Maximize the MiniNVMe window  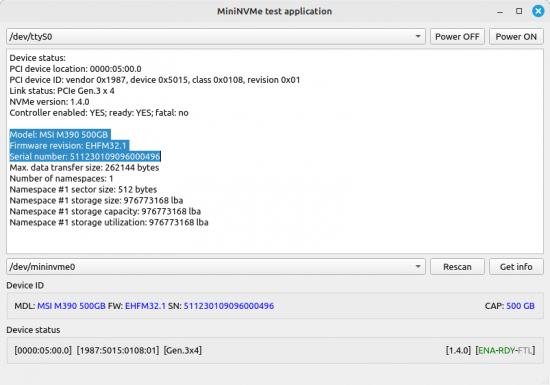(519, 11)
